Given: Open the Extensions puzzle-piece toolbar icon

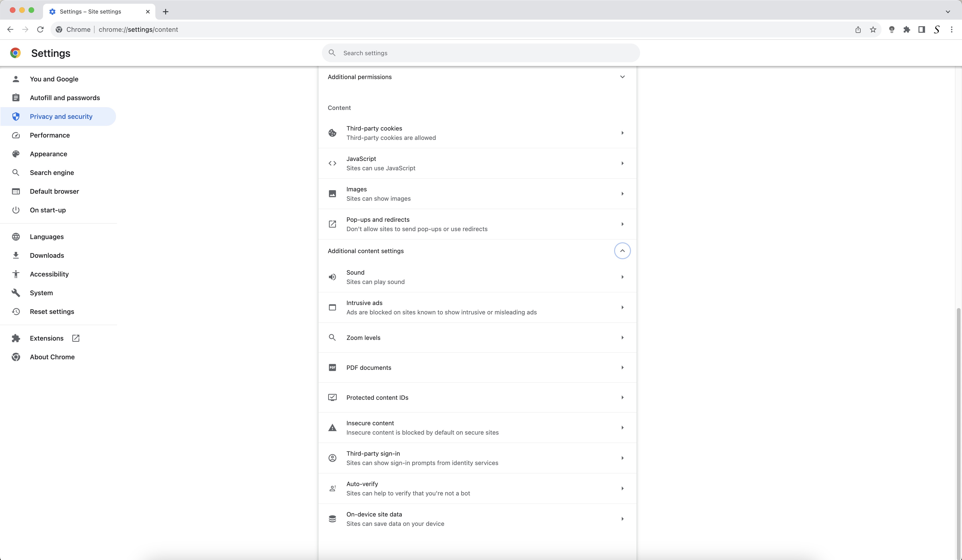Looking at the screenshot, I should 907,30.
